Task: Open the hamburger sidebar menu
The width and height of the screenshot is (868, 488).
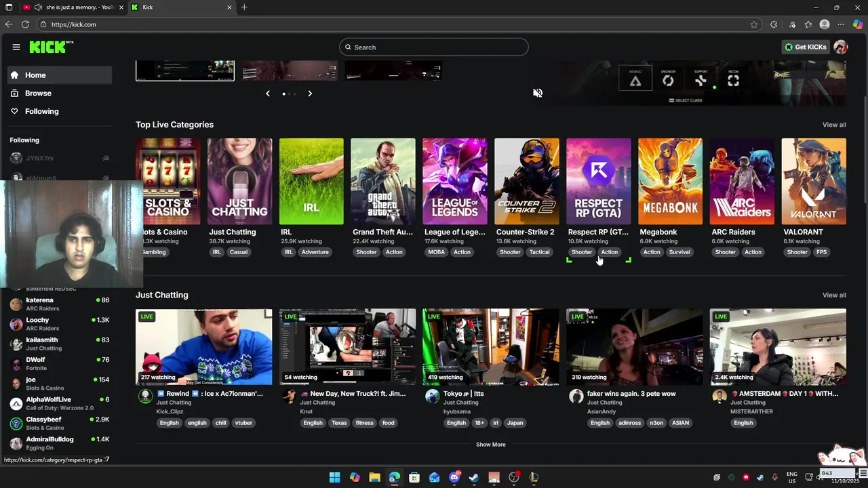Action: coord(16,47)
